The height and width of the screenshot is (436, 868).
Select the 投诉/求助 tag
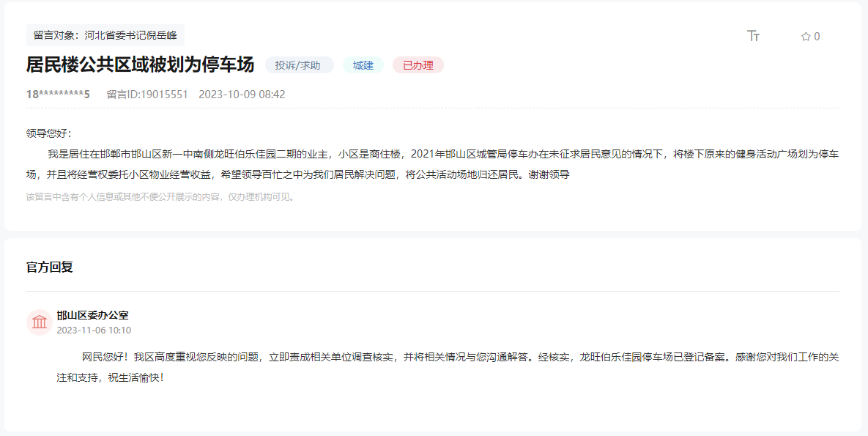click(299, 65)
